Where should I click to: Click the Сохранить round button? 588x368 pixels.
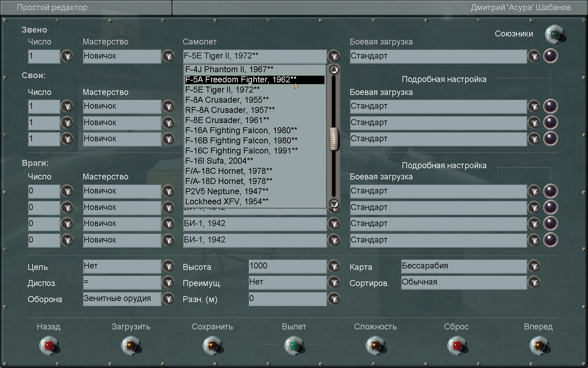212,346
